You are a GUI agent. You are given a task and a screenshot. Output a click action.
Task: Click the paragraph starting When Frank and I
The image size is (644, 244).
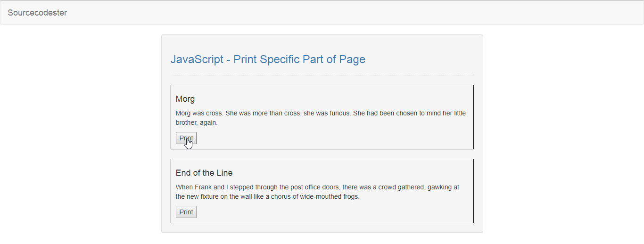click(x=317, y=192)
